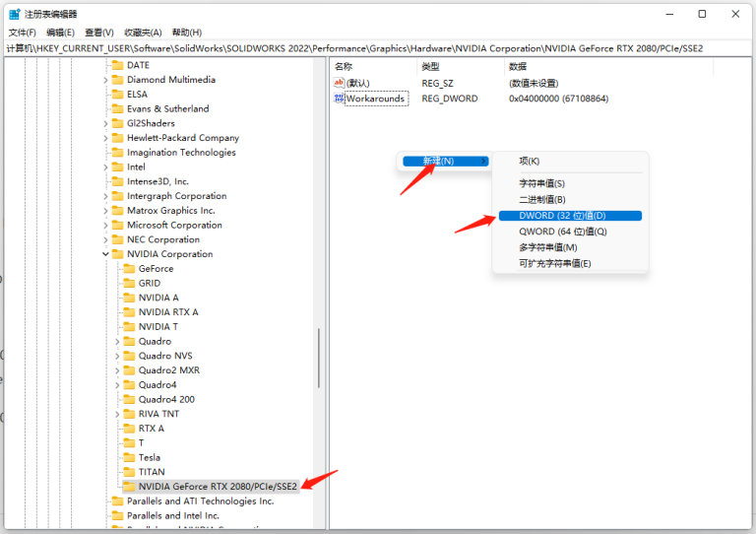Screen dimensions: 756x534
Task: Click the (默认) string value icon
Action: click(x=339, y=83)
